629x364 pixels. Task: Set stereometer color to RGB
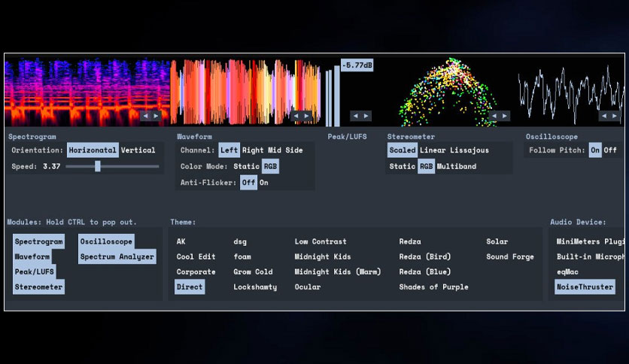pos(427,166)
